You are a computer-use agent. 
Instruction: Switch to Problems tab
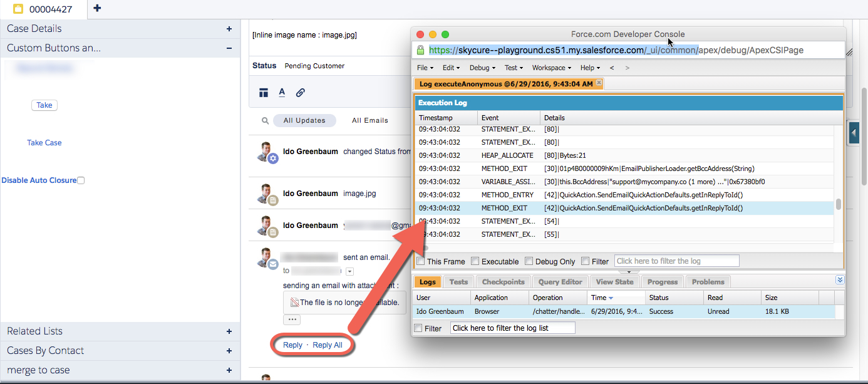[x=708, y=282]
